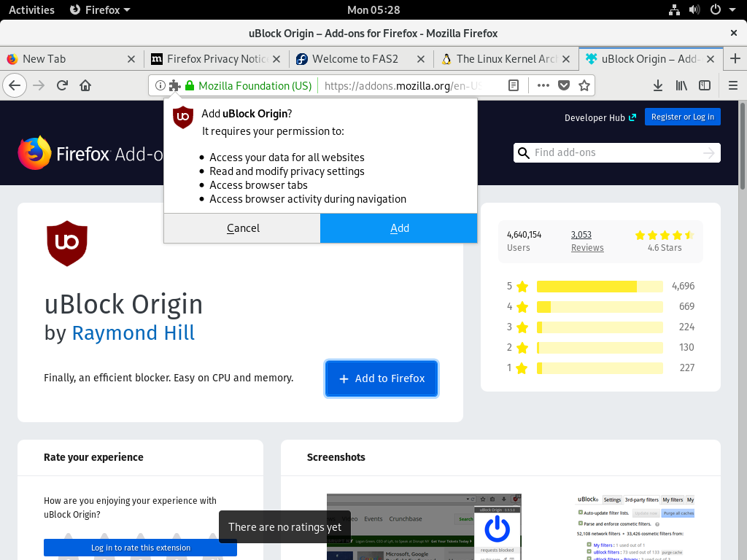The width and height of the screenshot is (747, 560).
Task: Click the Firefox Add-ons logo
Action: point(90,153)
